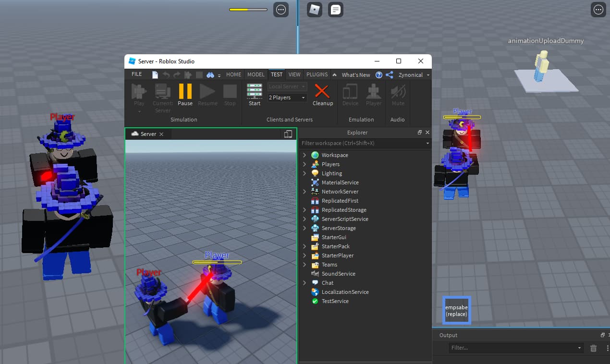Screen dimensions: 610x364
Task: Switch to the PLUGINS ribbon tab
Action: (x=317, y=74)
